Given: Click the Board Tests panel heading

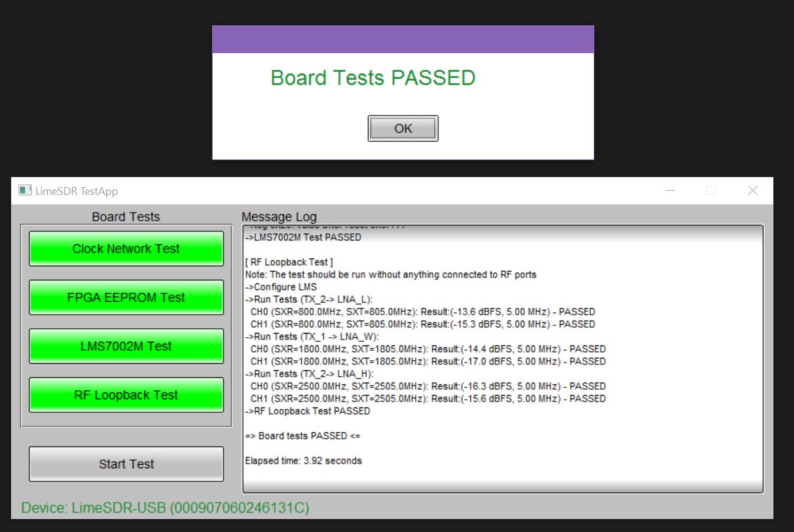Looking at the screenshot, I should pyautogui.click(x=126, y=217).
